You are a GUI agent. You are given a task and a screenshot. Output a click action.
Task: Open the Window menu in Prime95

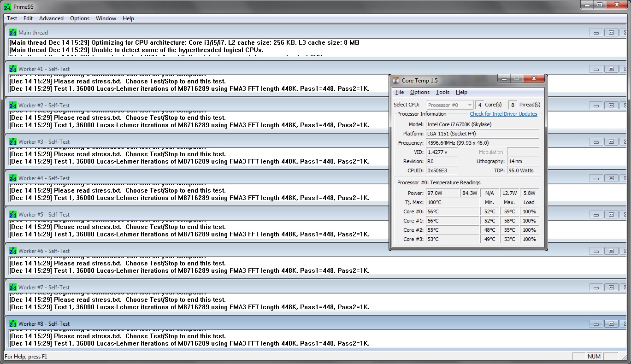tap(106, 18)
